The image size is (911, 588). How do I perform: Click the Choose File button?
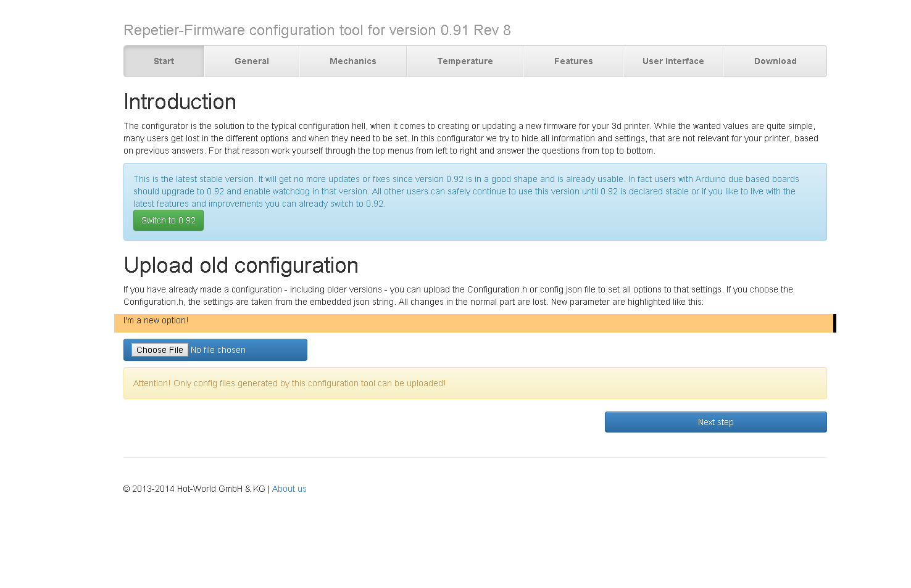159,350
